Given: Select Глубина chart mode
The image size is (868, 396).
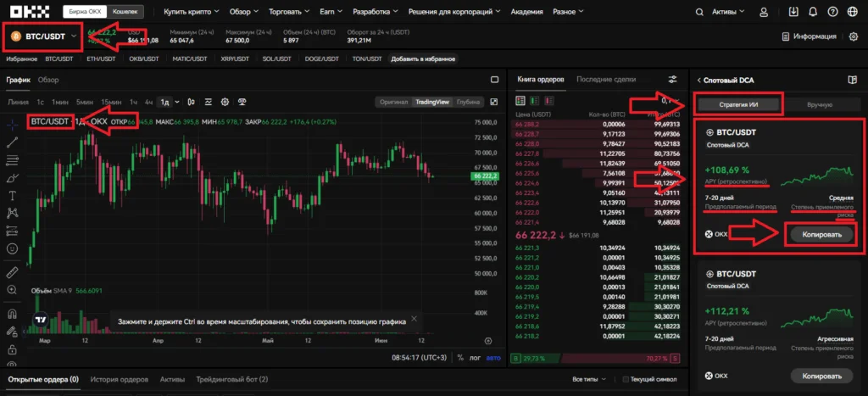Looking at the screenshot, I should 468,102.
